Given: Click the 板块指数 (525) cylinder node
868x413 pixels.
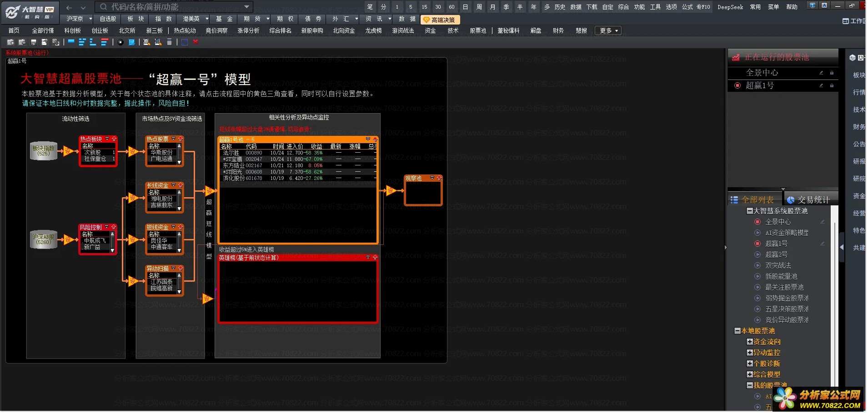Looking at the screenshot, I should coord(44,151).
